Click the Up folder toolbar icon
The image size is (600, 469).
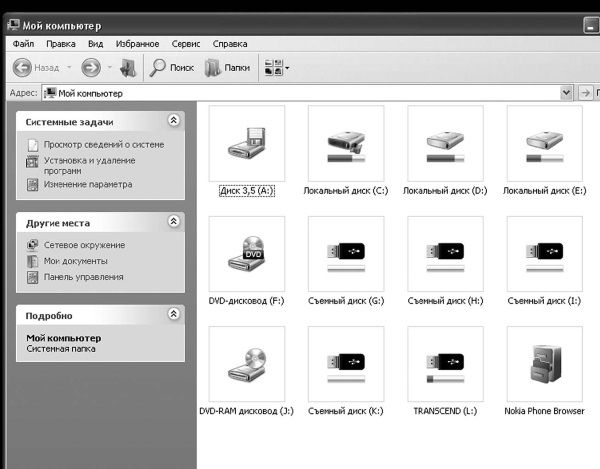(127, 68)
